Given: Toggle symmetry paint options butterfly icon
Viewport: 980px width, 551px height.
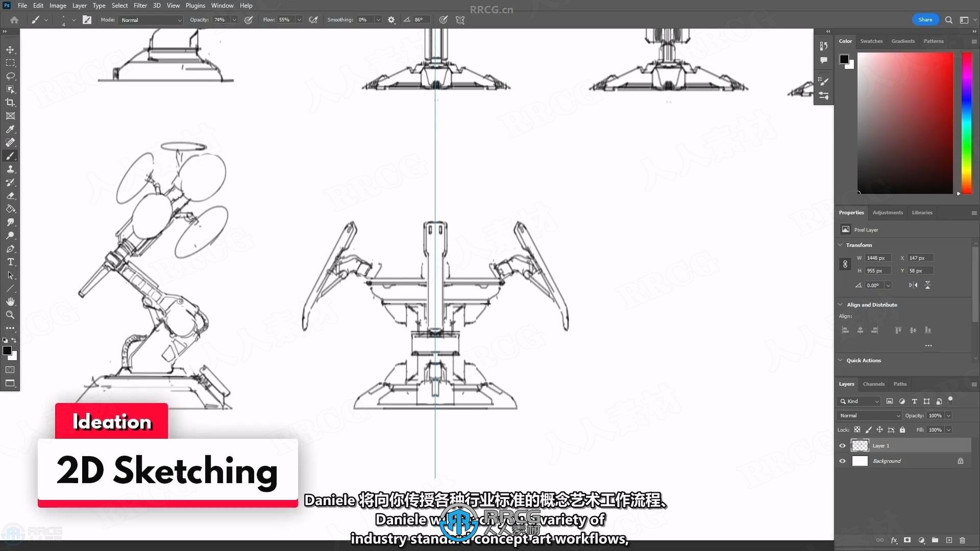Looking at the screenshot, I should pos(460,20).
